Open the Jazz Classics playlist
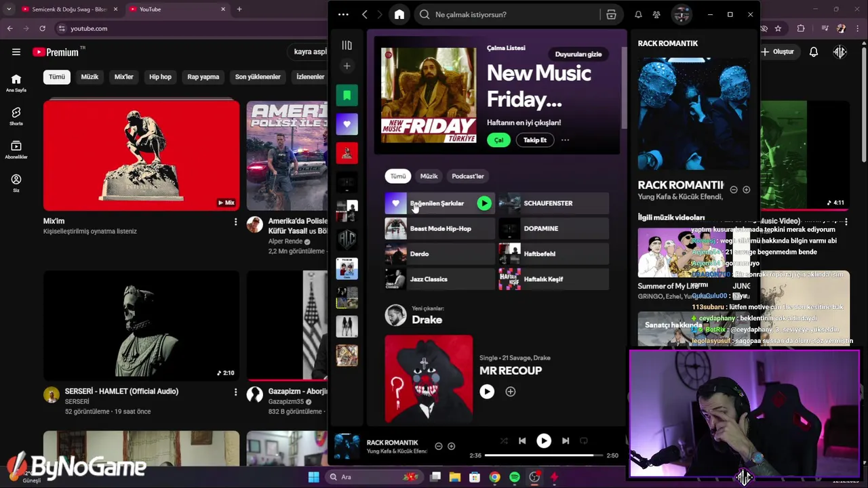This screenshot has width=868, height=488. (x=440, y=279)
